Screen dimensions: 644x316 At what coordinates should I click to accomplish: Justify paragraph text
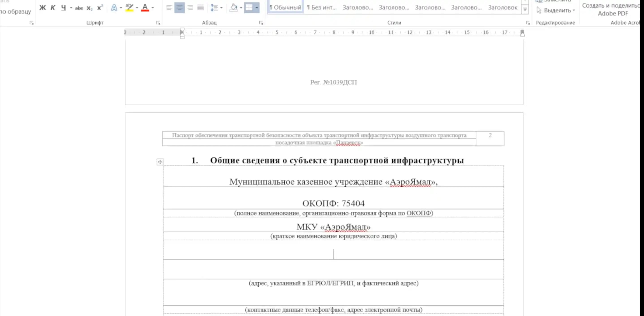point(200,7)
